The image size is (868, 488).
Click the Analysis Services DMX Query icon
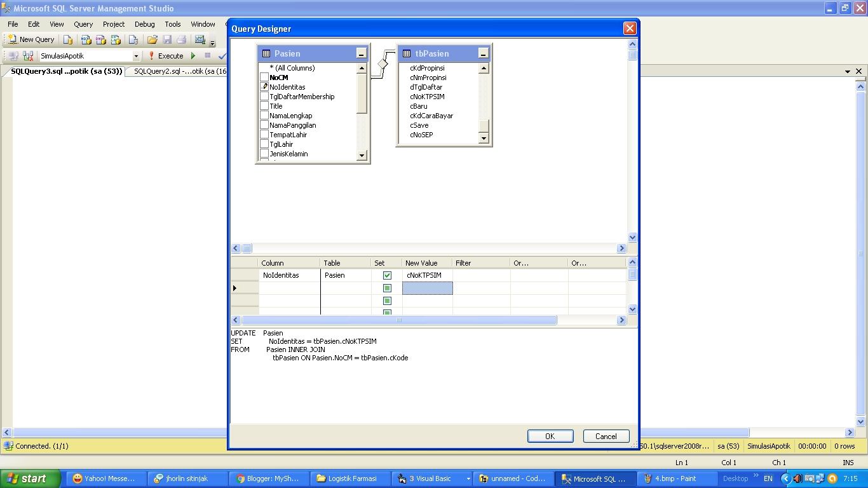101,39
